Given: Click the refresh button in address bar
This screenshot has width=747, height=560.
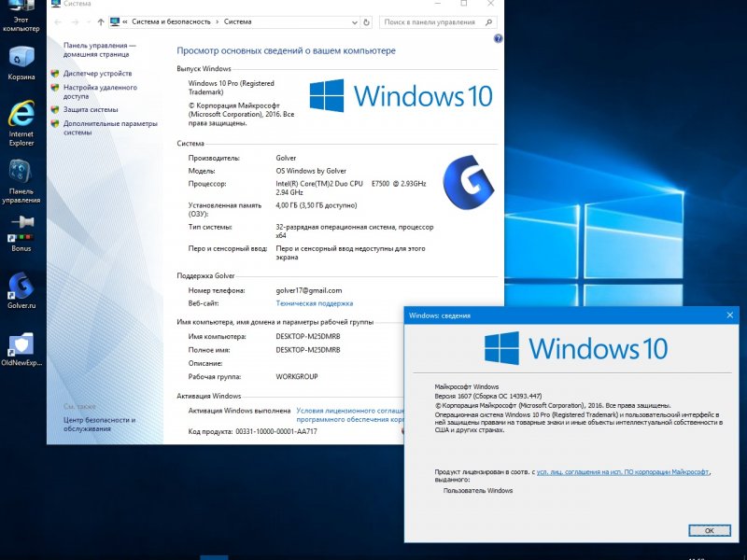Looking at the screenshot, I should (x=366, y=21).
